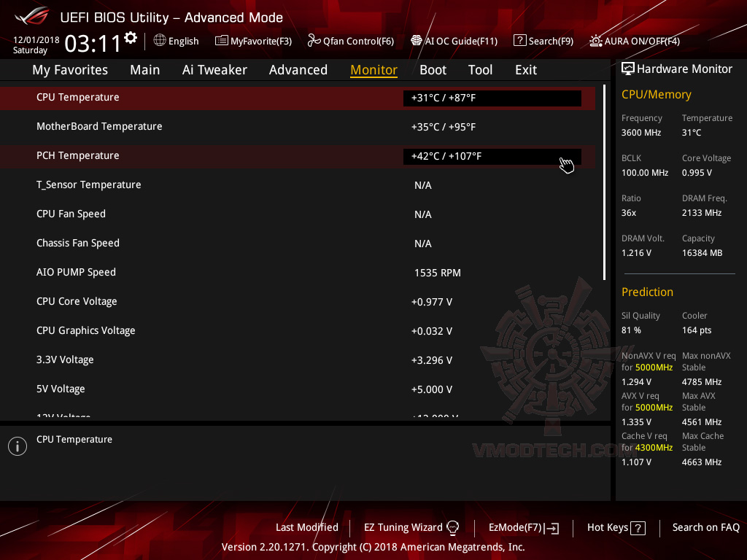Open the English language selector
The height and width of the screenshot is (560, 747).
(x=176, y=41)
